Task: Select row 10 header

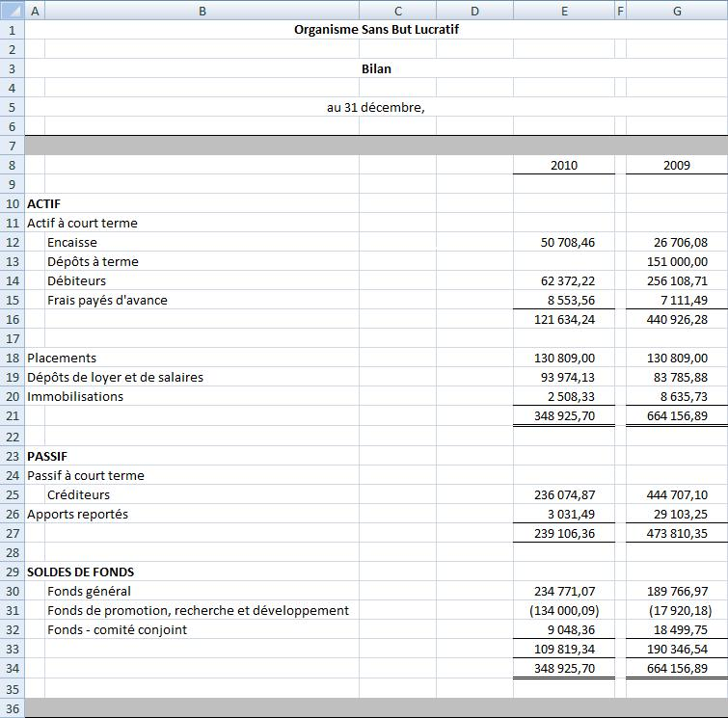Action: [12, 203]
